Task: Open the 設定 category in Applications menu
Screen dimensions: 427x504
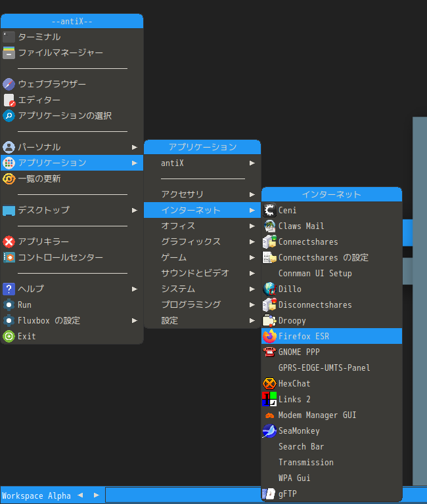Action: coord(202,320)
